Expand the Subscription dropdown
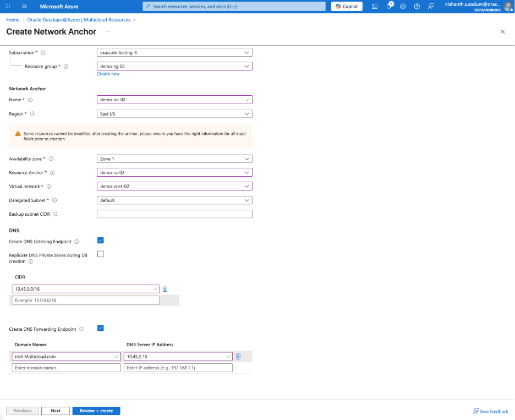 (174, 53)
